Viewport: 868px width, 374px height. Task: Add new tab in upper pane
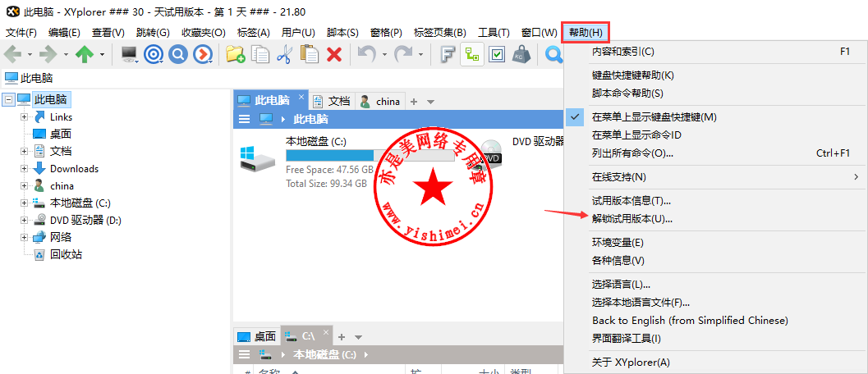click(x=414, y=102)
